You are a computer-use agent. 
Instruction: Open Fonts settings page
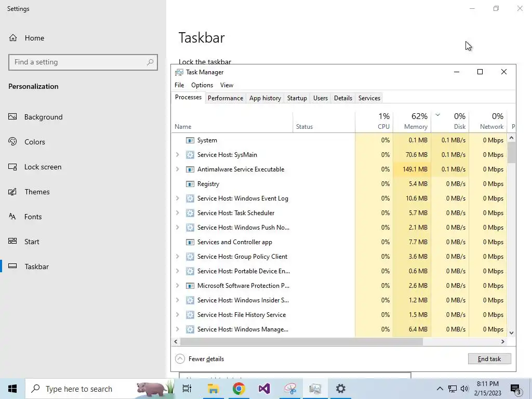[33, 217]
